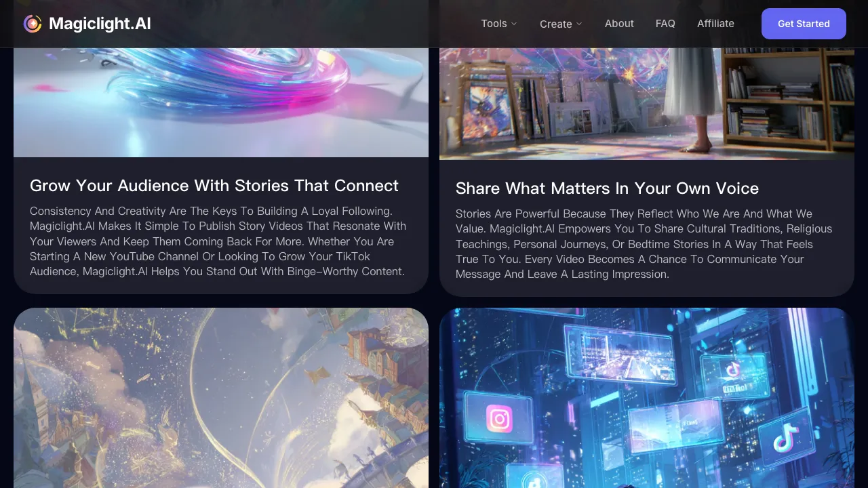868x488 pixels.
Task: Open the FAQ link
Action: point(665,24)
